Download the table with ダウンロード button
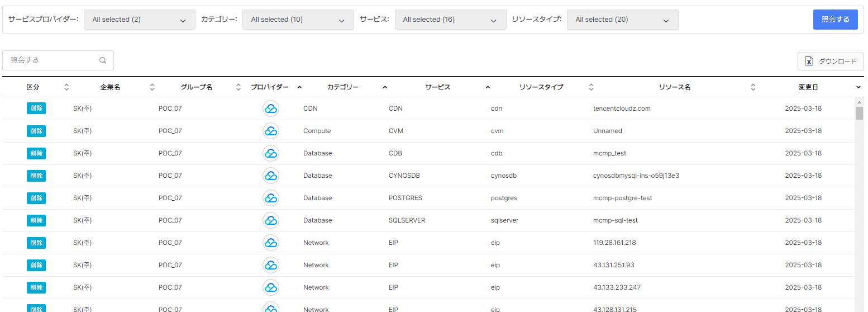 (x=831, y=62)
